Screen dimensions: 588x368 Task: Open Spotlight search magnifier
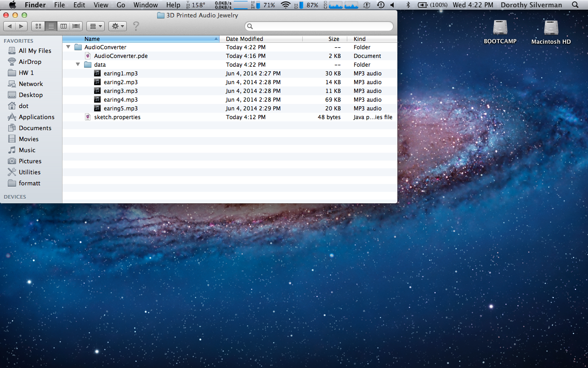click(576, 5)
